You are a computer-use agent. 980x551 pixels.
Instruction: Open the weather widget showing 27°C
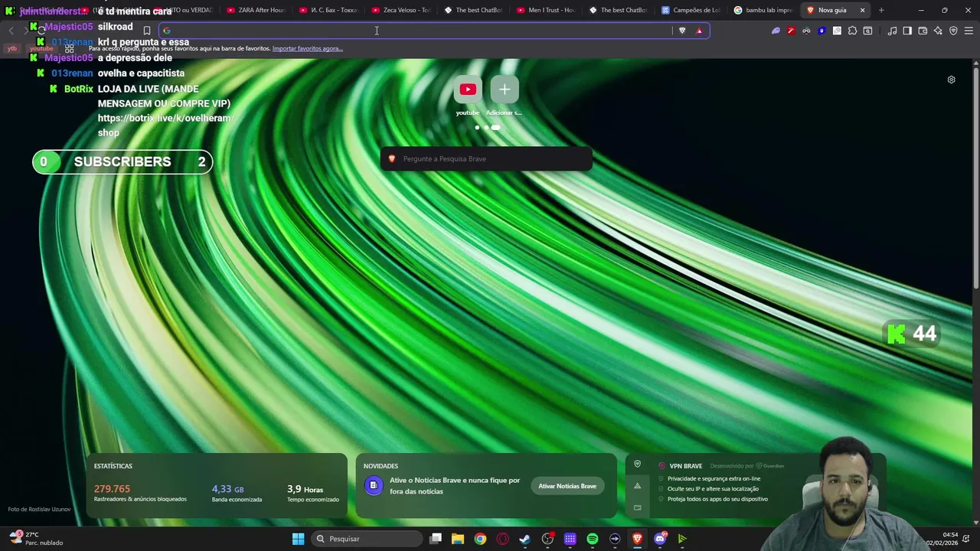(36, 539)
